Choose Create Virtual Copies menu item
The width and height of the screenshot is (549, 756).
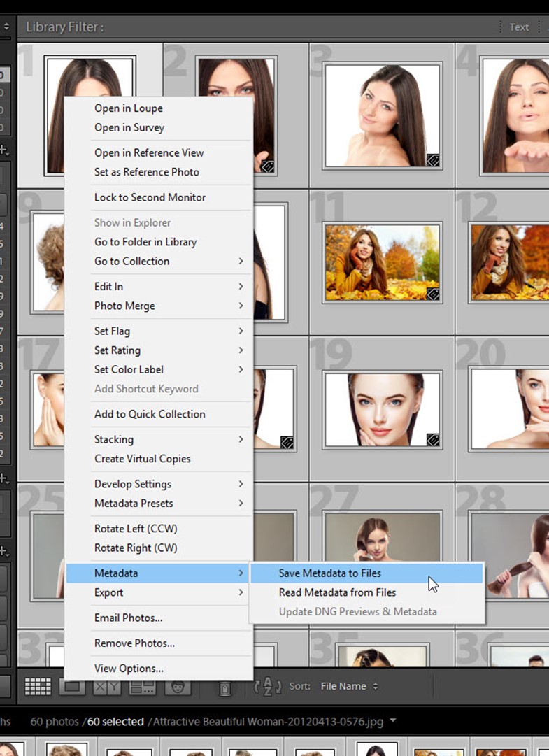pos(143,459)
